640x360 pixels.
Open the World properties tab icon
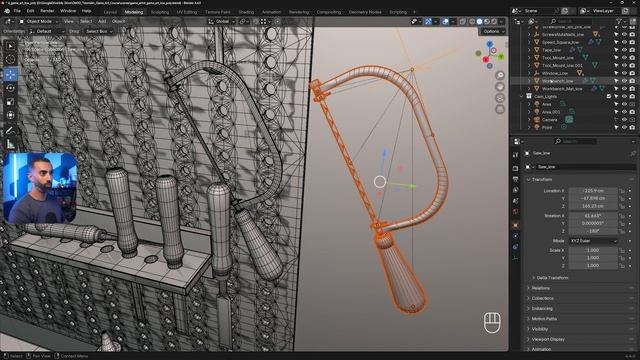pyautogui.click(x=516, y=211)
